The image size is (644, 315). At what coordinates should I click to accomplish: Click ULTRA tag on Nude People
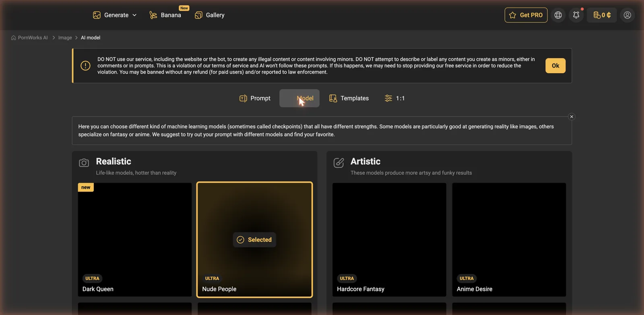pyautogui.click(x=212, y=278)
